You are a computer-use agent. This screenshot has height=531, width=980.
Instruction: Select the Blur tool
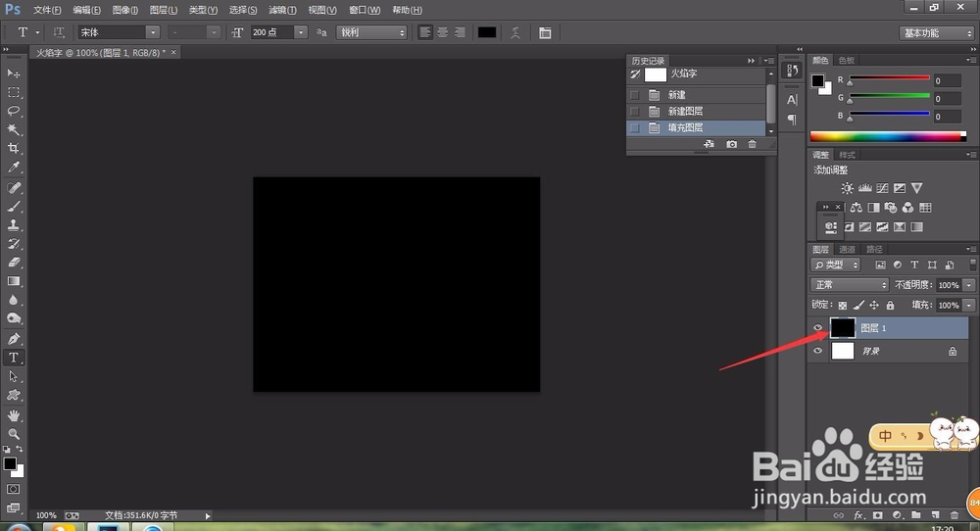13,301
